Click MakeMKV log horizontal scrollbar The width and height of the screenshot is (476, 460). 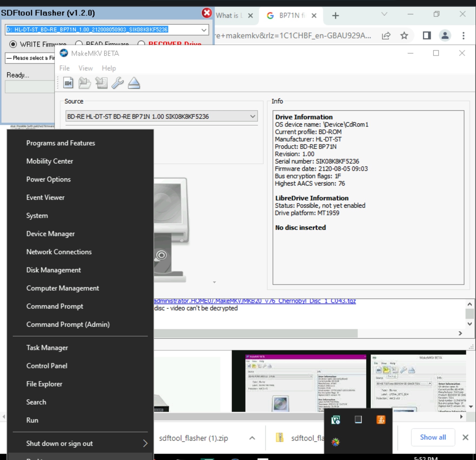[256, 333]
